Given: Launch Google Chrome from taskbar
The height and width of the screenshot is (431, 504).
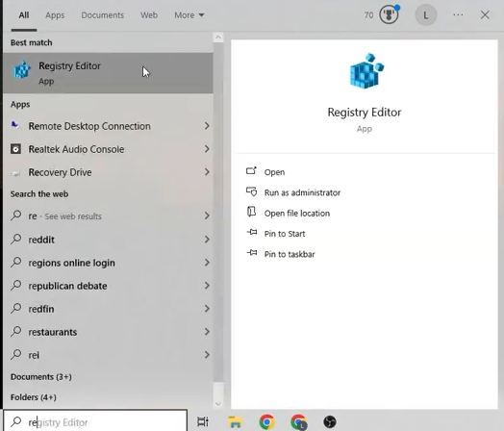Looking at the screenshot, I should (x=266, y=421).
